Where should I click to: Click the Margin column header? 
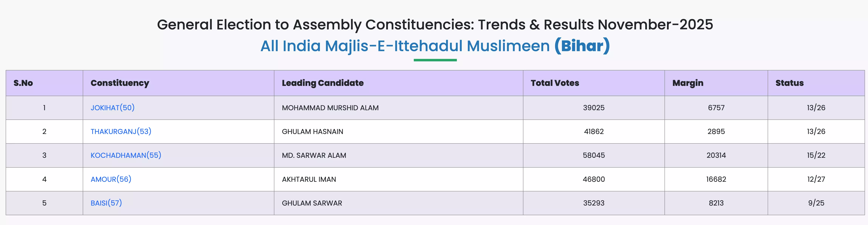pos(688,83)
